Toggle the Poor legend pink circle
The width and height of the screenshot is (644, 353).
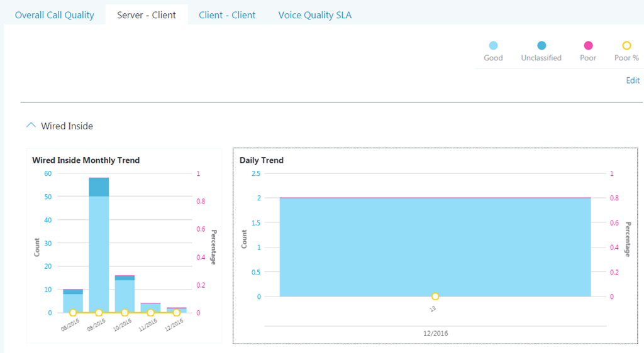pyautogui.click(x=588, y=45)
